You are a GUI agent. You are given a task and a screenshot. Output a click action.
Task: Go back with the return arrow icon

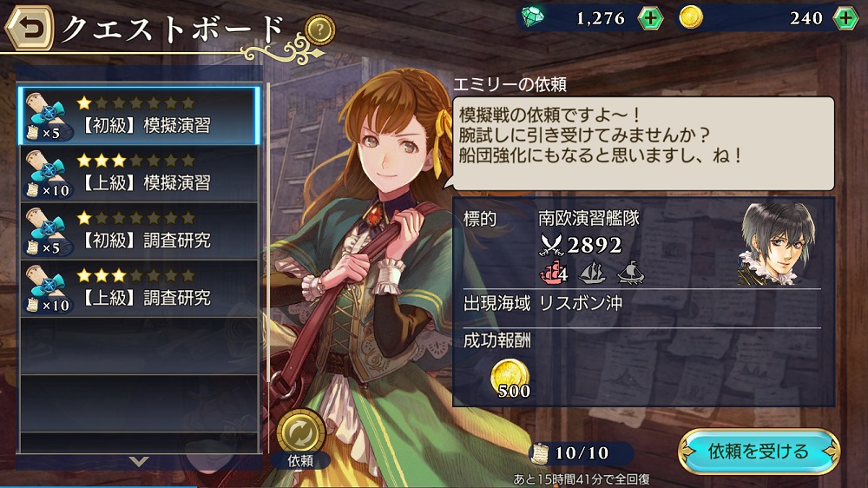(x=30, y=28)
